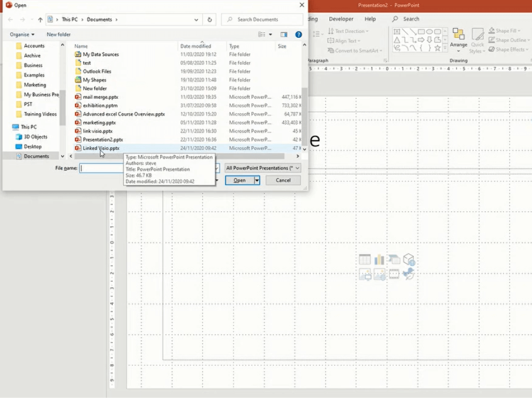Click the Insert Video placeholder icon
532x398 pixels.
[394, 274]
